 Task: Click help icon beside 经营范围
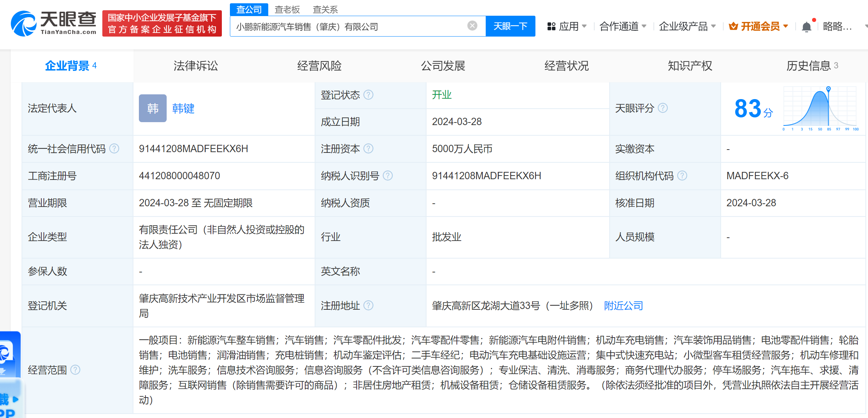point(75,370)
